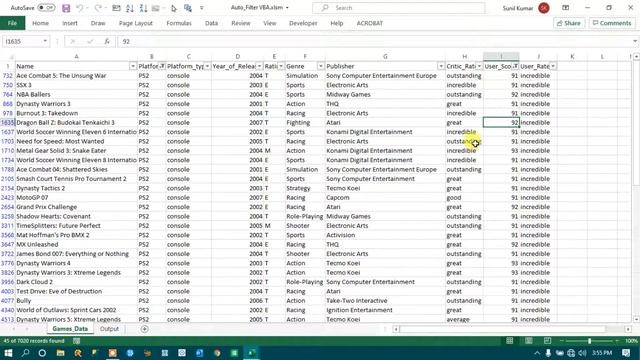Open the Ribbon Display Options icon
Image resolution: width=640 pixels, height=360 pixels.
565,8
